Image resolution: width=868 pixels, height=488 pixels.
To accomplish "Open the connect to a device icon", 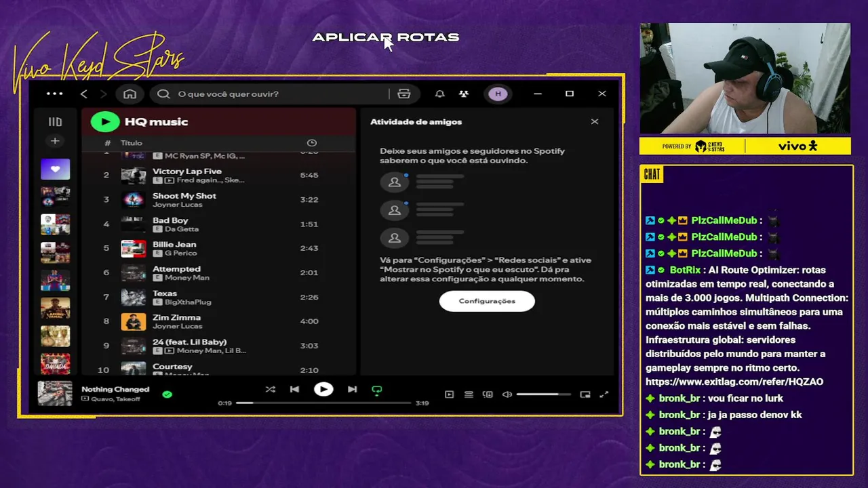I will pos(488,394).
